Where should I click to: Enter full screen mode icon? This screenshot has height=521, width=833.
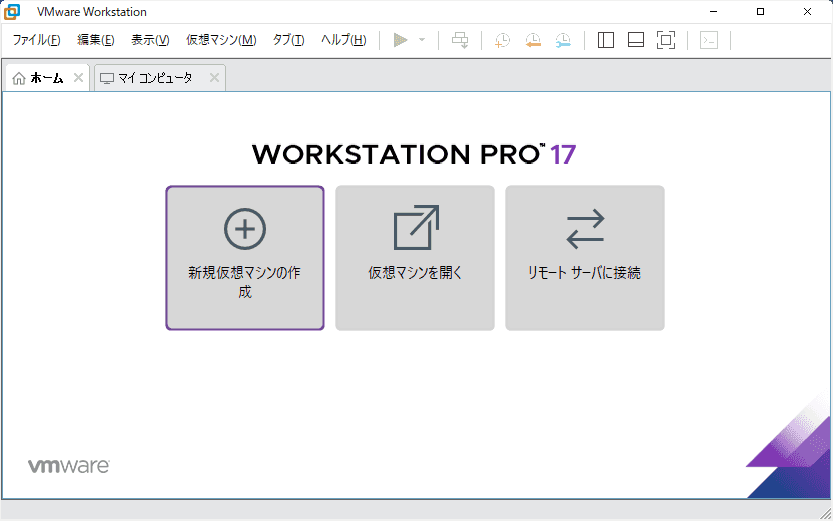pos(666,40)
